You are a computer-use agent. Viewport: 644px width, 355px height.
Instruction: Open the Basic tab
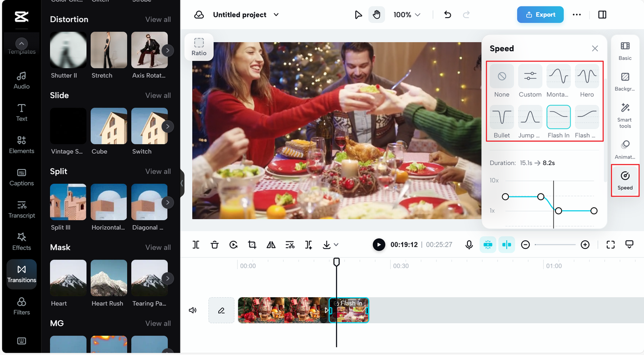[625, 51]
